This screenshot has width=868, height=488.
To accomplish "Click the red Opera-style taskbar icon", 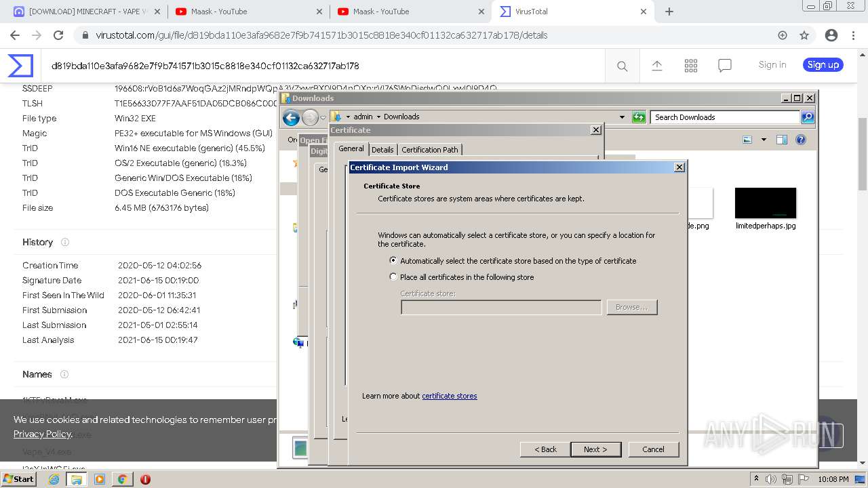I will 145,479.
